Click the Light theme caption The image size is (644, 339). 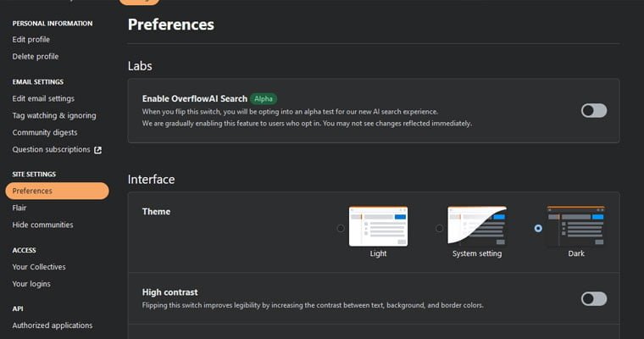[378, 253]
